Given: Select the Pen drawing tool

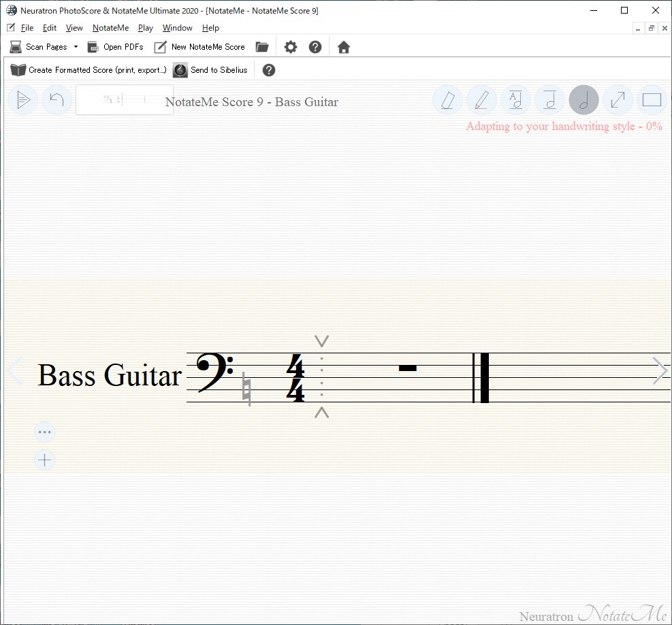Looking at the screenshot, I should (482, 100).
